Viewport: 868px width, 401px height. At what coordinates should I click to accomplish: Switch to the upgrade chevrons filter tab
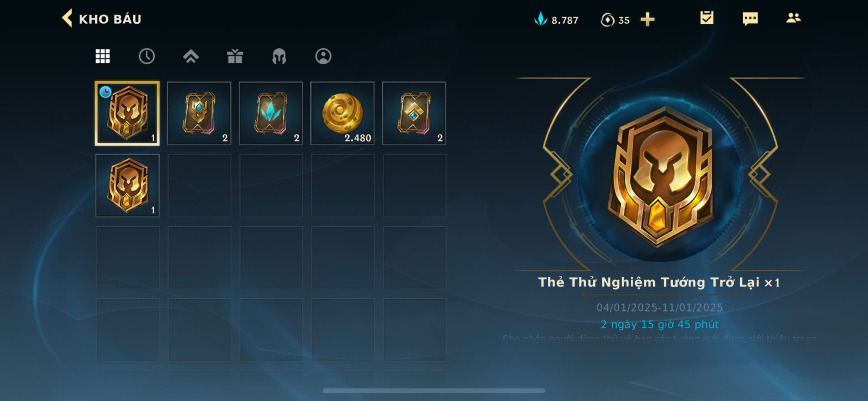tap(191, 56)
